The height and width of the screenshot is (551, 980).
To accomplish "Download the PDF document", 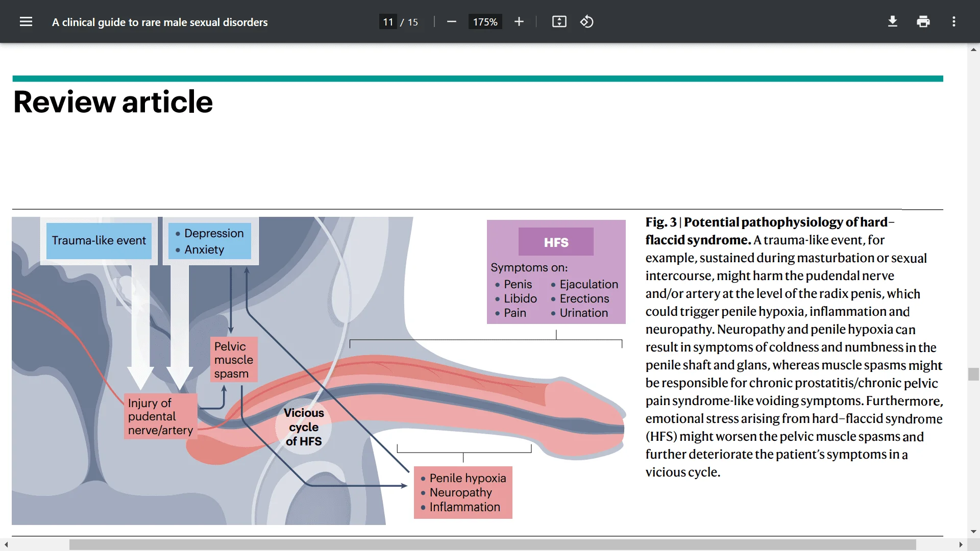I will click(893, 22).
